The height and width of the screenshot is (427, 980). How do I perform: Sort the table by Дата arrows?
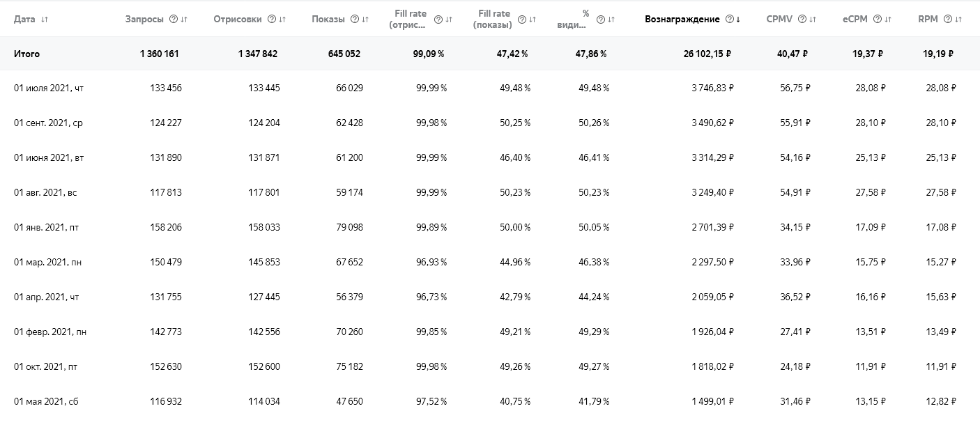click(45, 20)
